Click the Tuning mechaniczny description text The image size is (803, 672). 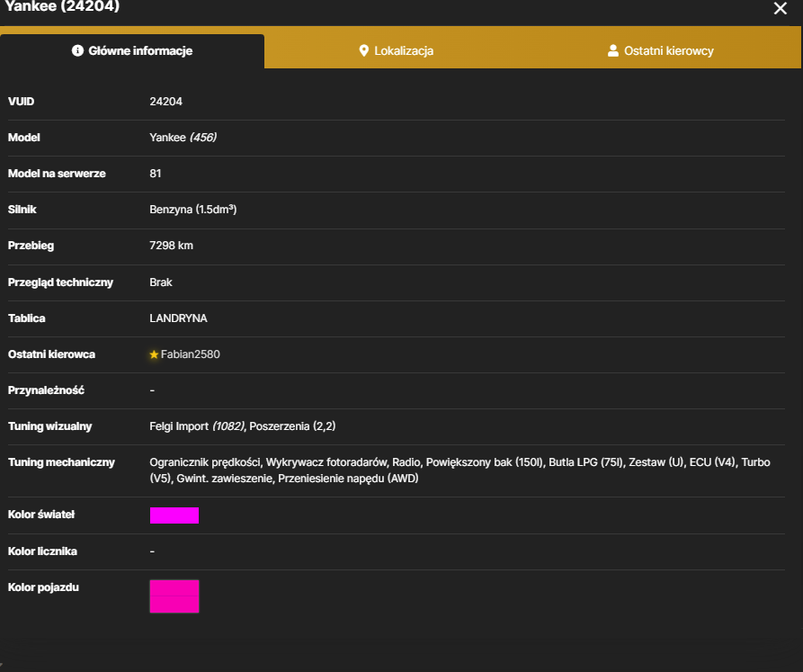pos(459,470)
